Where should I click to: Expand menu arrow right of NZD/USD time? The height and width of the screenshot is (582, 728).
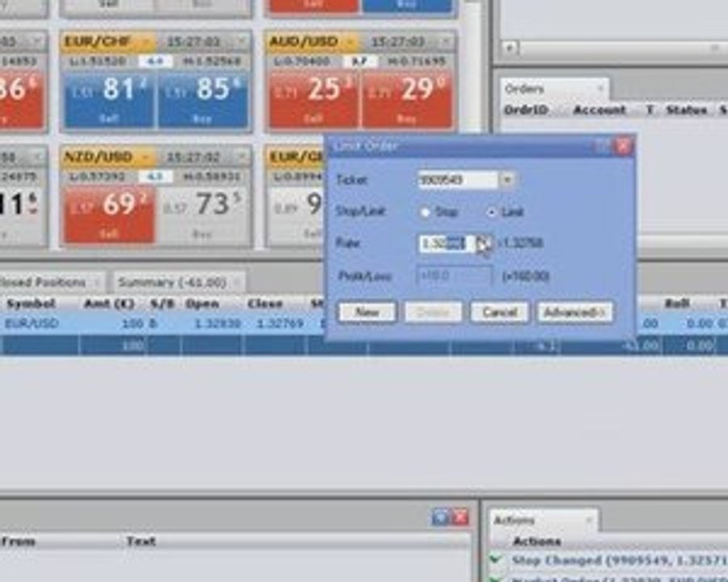(x=242, y=157)
